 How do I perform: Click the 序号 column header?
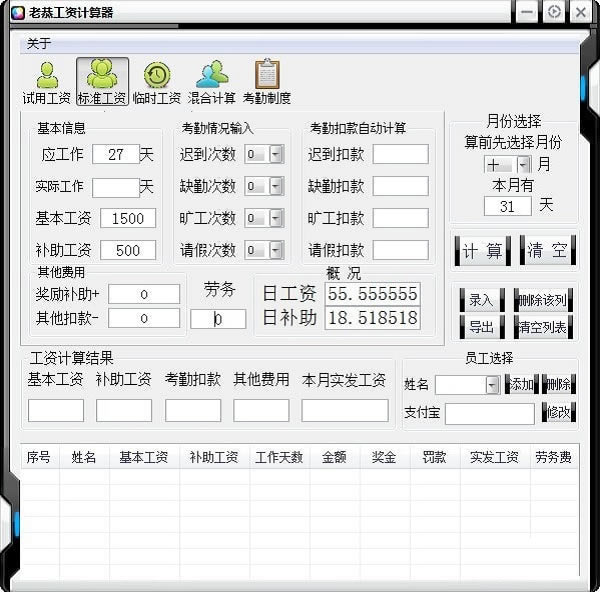tap(39, 457)
